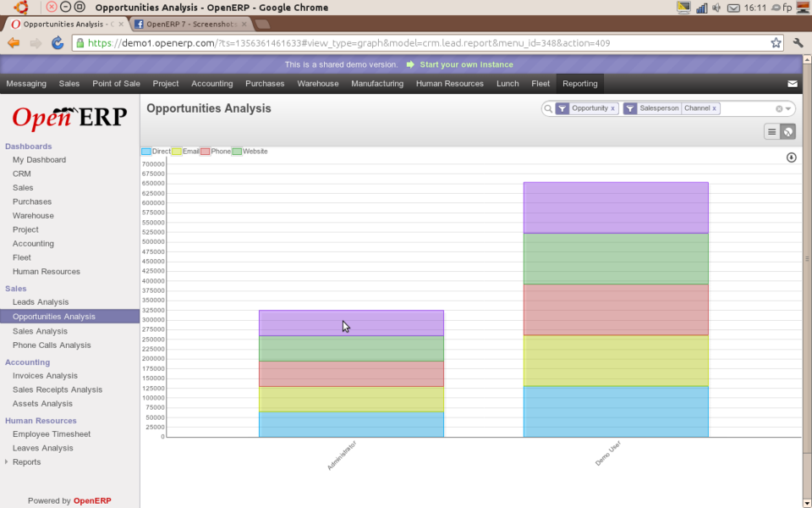Click the green arrow beside Start your own instance

coord(410,64)
